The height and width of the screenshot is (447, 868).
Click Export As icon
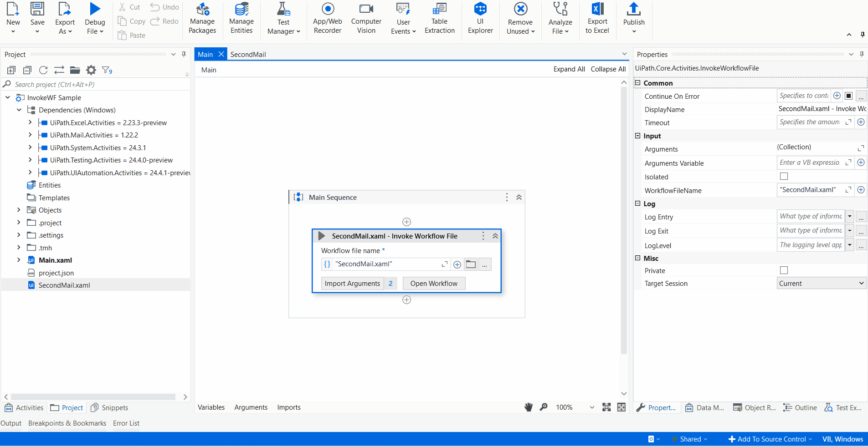click(65, 9)
